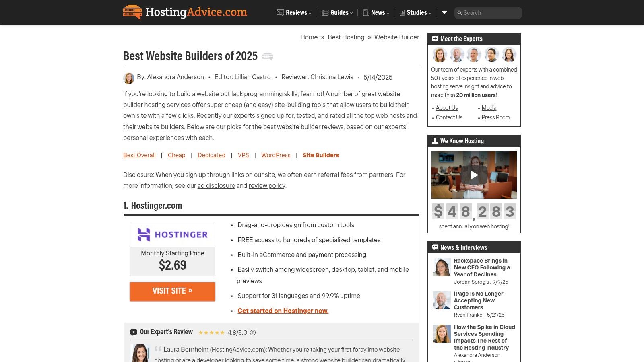This screenshot has width=644, height=362.
Task: Play the We Know Hosting video
Action: tap(474, 175)
